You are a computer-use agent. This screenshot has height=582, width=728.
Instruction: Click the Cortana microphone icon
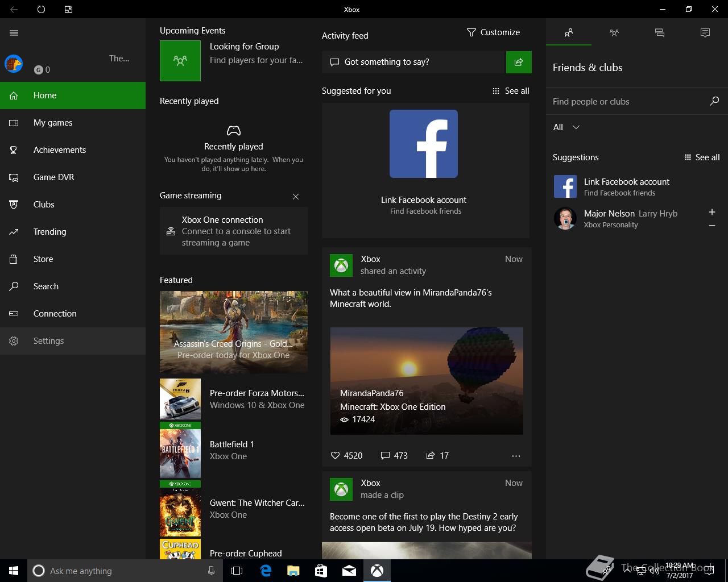tap(211, 571)
